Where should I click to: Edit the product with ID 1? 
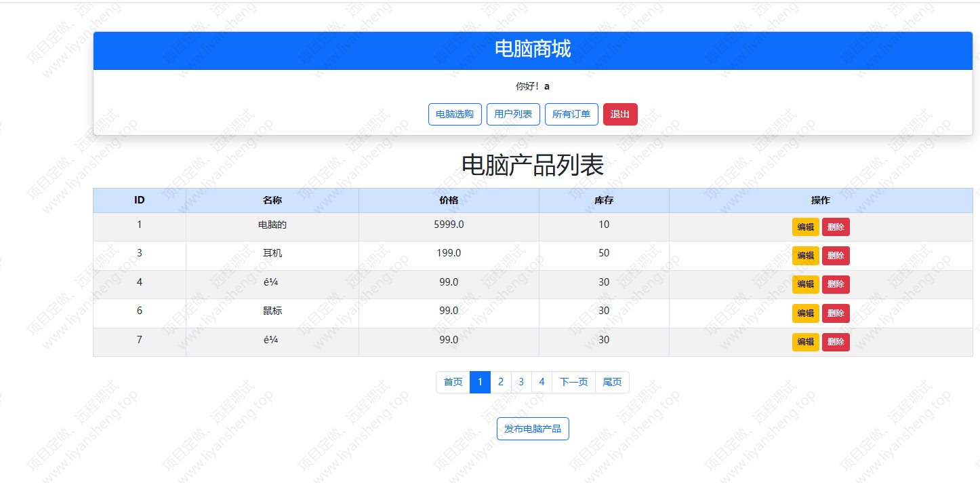806,227
